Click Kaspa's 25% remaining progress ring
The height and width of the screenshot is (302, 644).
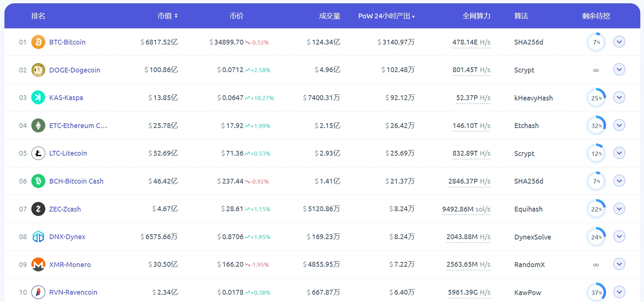tap(596, 98)
